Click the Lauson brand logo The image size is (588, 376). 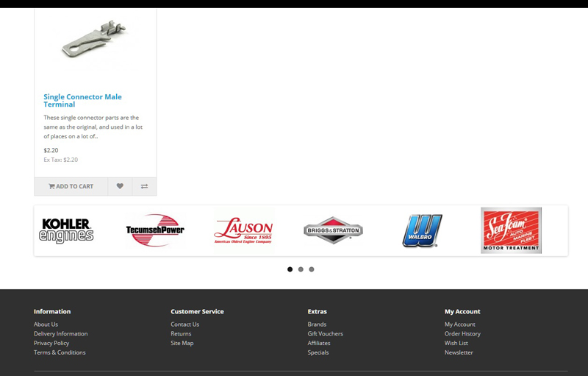coord(243,231)
